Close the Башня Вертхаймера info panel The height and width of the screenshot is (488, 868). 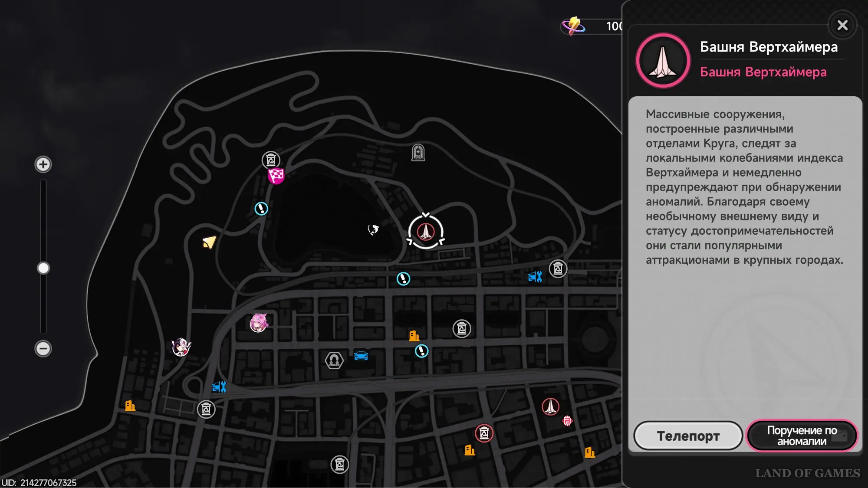click(842, 25)
